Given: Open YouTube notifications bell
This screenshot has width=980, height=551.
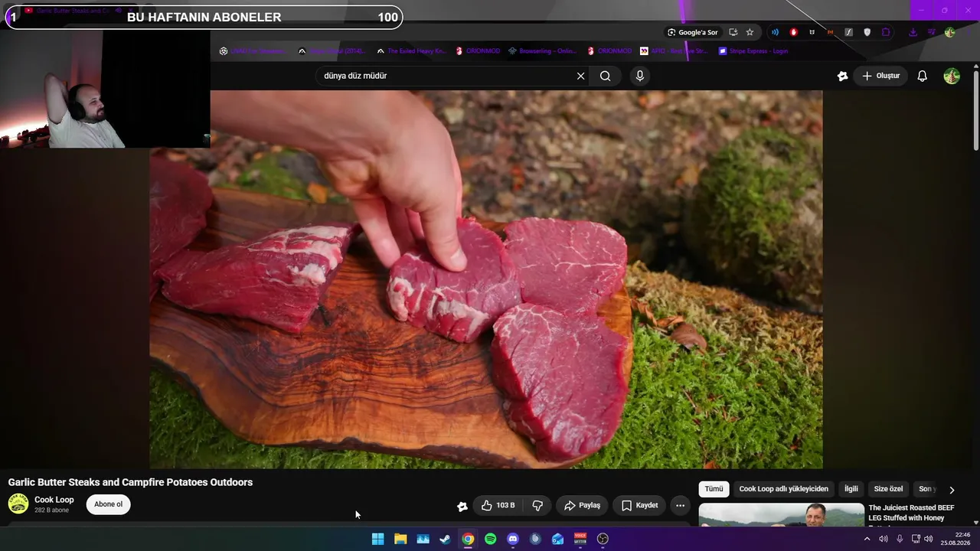Looking at the screenshot, I should pos(923,76).
